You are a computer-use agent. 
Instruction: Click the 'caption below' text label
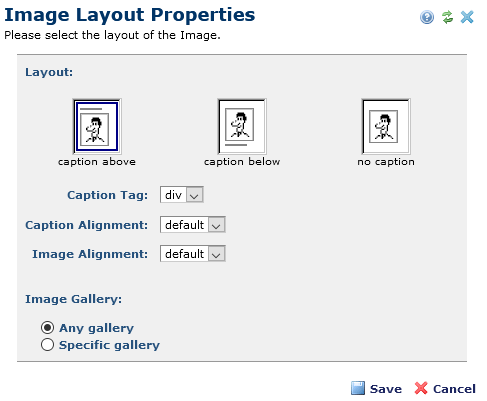coord(242,162)
